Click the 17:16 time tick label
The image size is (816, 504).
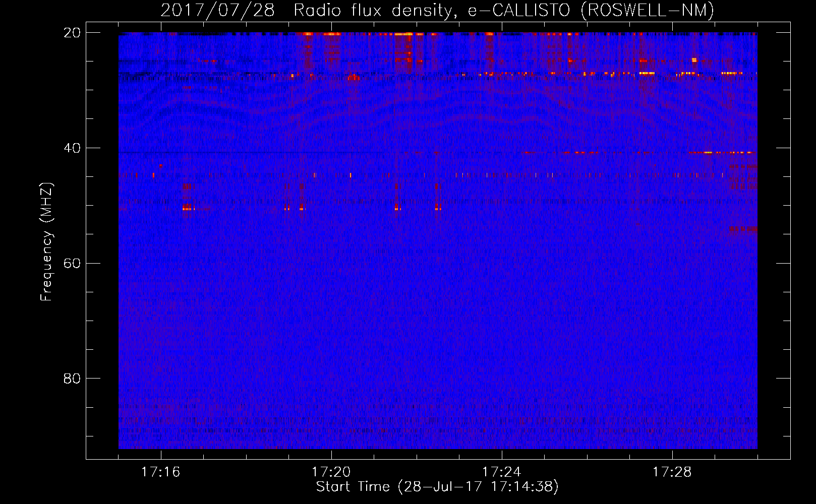tap(160, 472)
